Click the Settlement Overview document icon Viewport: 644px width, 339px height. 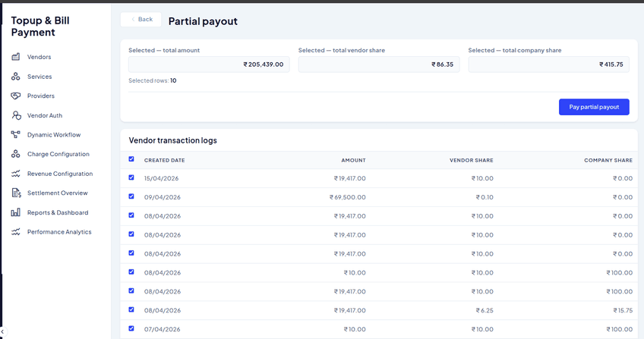coord(16,193)
